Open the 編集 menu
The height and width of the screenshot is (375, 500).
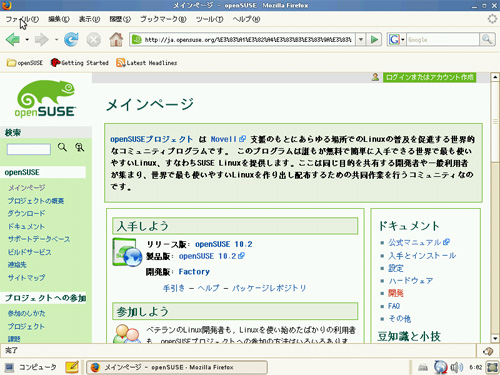59,19
